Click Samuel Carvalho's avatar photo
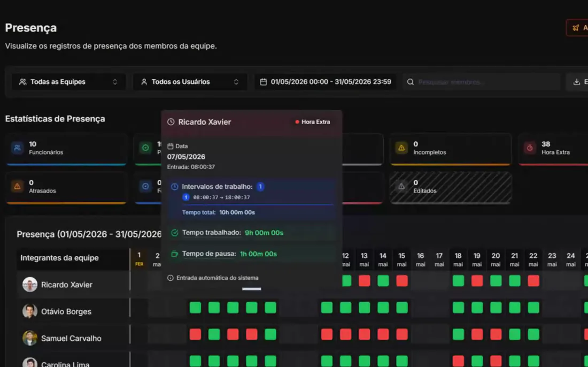The width and height of the screenshot is (588, 367). [x=29, y=338]
